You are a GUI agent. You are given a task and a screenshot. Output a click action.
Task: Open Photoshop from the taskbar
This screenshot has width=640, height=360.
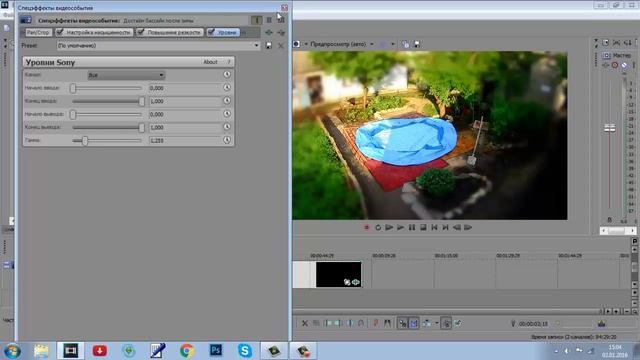pos(216,351)
